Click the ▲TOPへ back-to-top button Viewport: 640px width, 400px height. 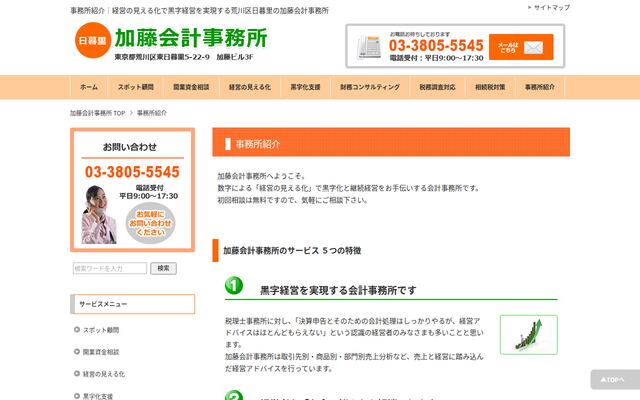(x=615, y=380)
